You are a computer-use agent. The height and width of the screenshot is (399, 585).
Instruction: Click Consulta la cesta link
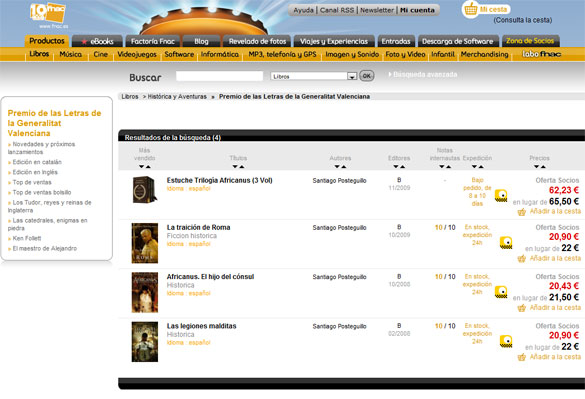523,20
